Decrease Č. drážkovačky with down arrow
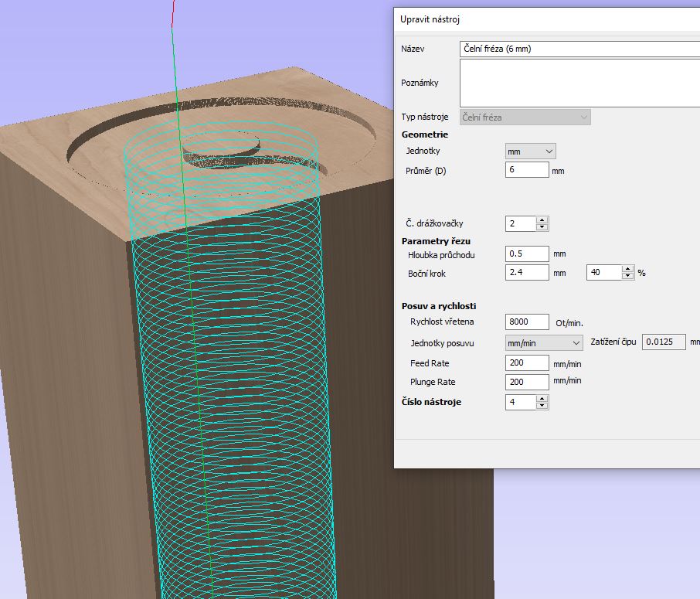 pos(542,227)
